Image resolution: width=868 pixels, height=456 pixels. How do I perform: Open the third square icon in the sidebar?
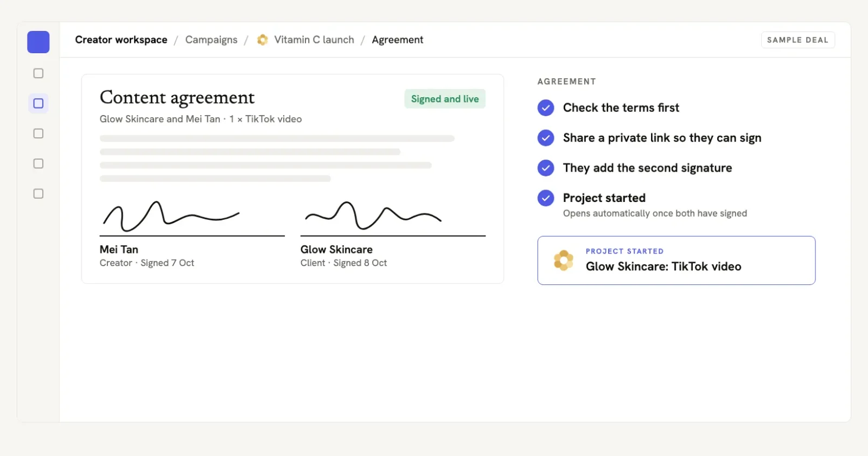click(x=39, y=134)
